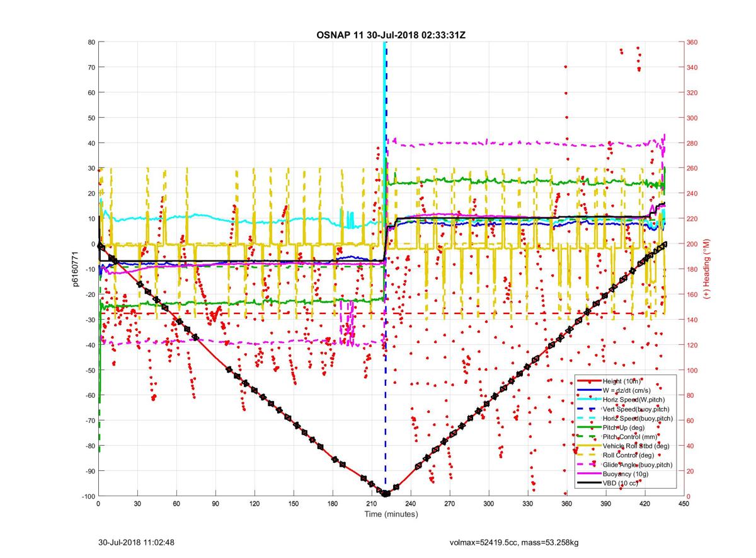
Task: Click the "VBD (10 cc)" legend entry
Action: [621, 483]
